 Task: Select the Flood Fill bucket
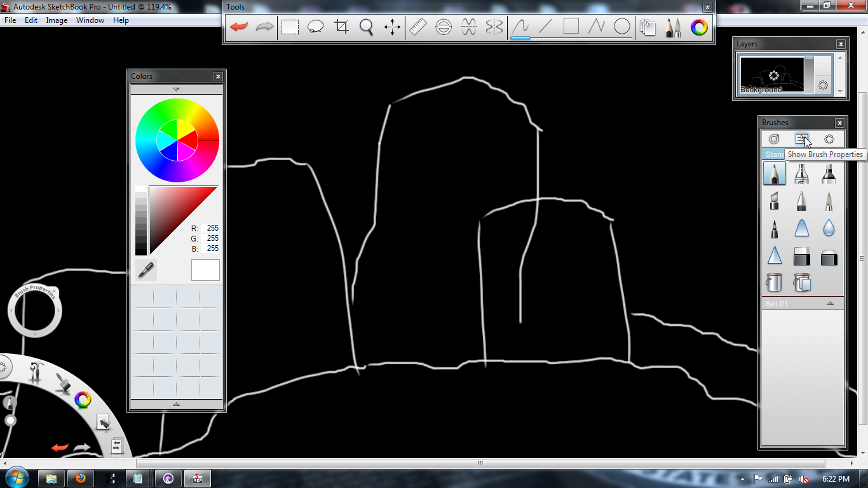[775, 282]
